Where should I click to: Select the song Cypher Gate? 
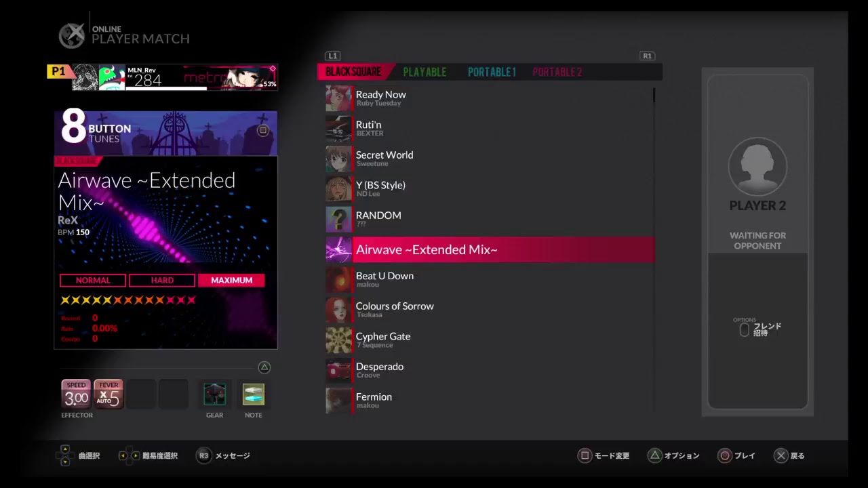pyautogui.click(x=383, y=337)
